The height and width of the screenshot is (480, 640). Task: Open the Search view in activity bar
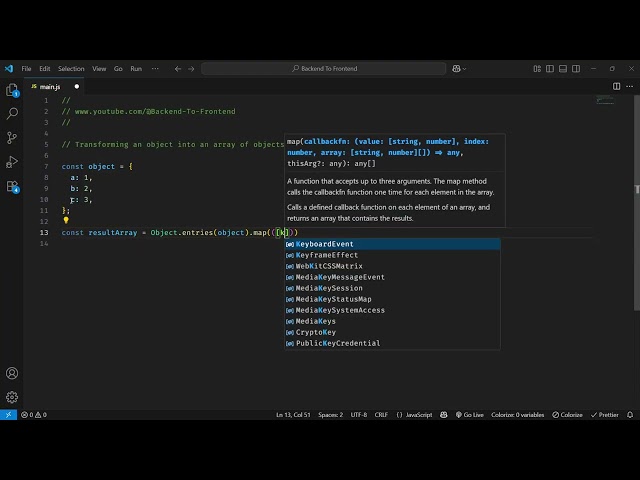(x=12, y=113)
